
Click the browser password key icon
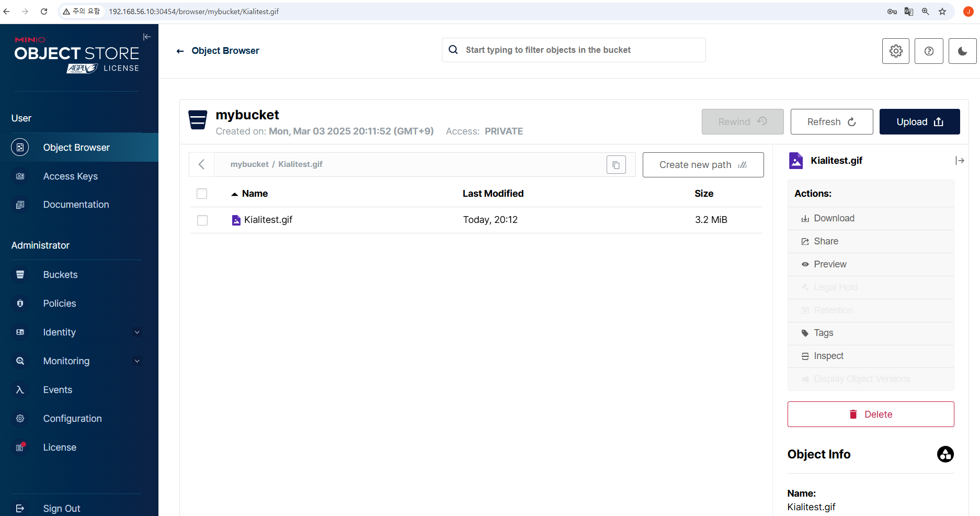(892, 12)
